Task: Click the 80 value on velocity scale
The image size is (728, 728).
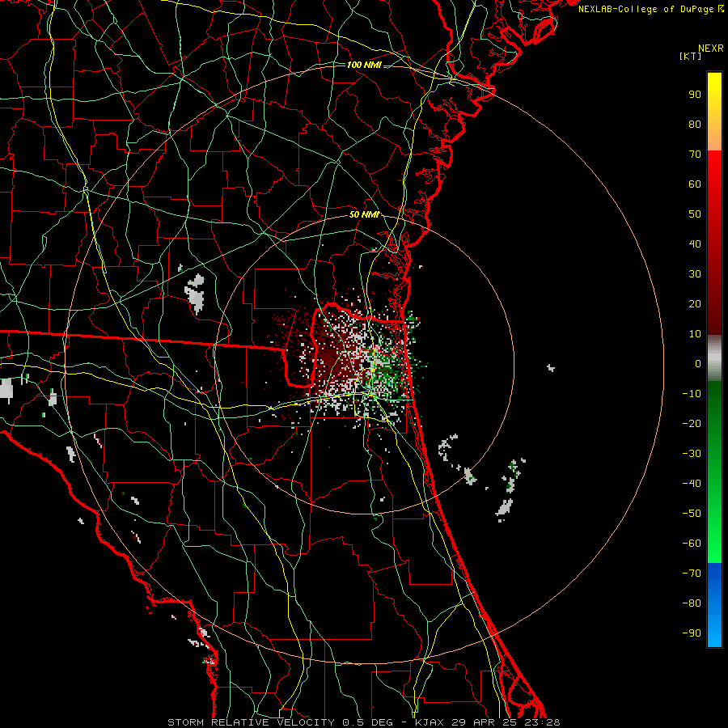Action: pyautogui.click(x=695, y=125)
